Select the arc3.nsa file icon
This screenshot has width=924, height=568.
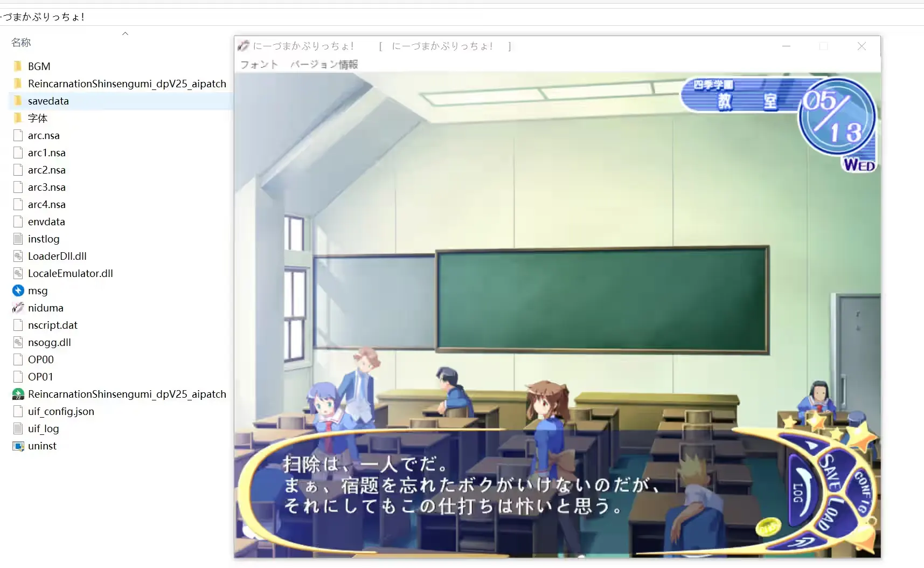point(18,187)
